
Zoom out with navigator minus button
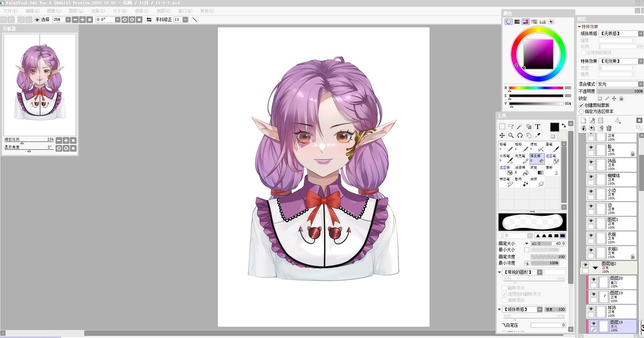click(59, 140)
